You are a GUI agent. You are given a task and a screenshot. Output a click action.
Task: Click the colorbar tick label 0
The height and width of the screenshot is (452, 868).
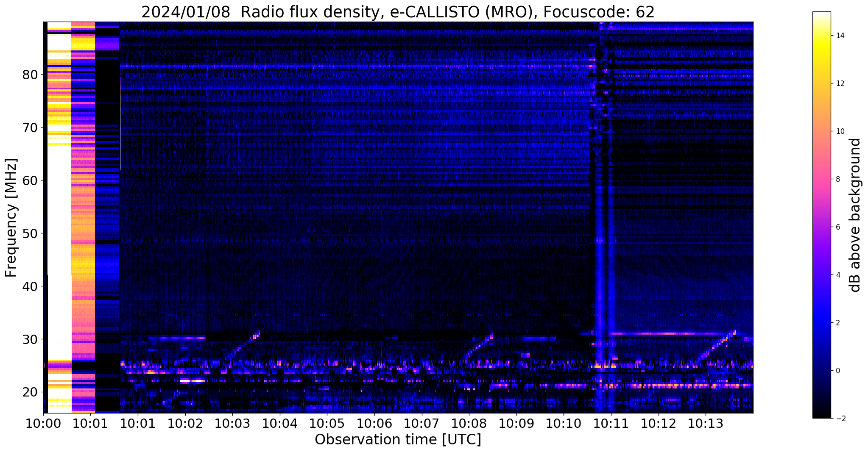coord(837,371)
